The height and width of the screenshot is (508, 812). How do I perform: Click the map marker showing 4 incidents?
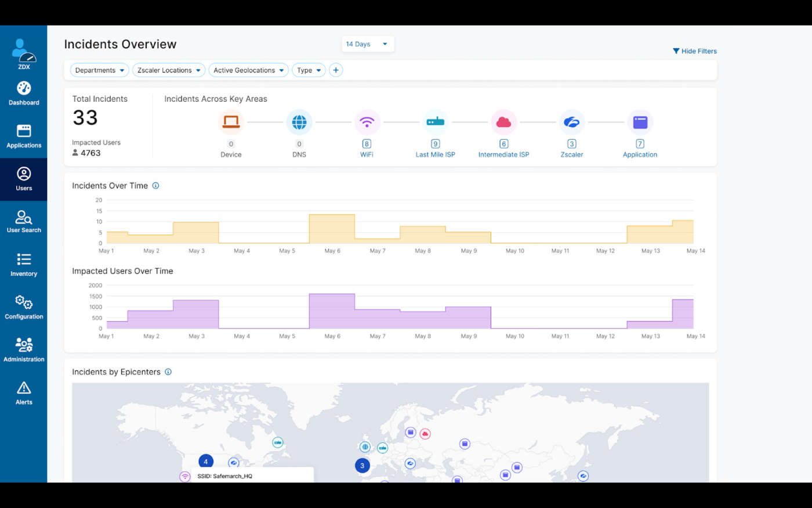(206, 462)
